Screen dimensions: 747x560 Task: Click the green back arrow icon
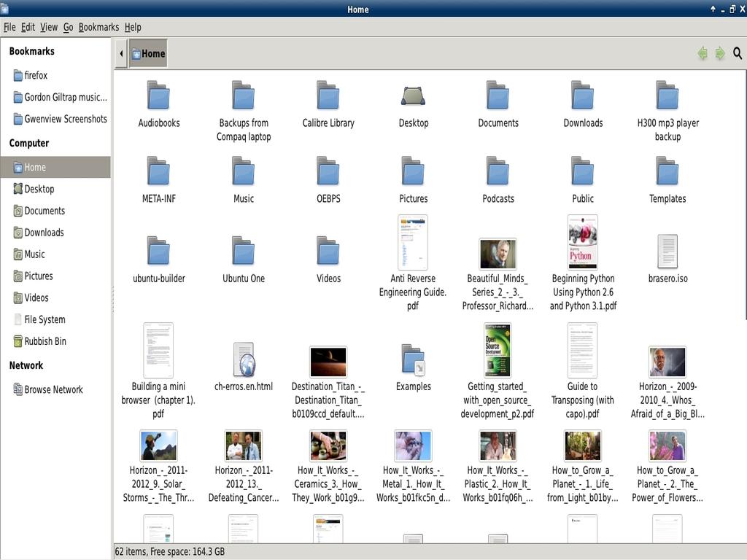coord(703,53)
